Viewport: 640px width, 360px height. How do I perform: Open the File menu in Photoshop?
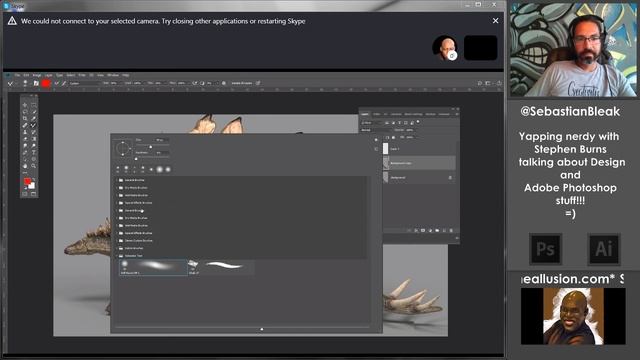[x=17, y=75]
